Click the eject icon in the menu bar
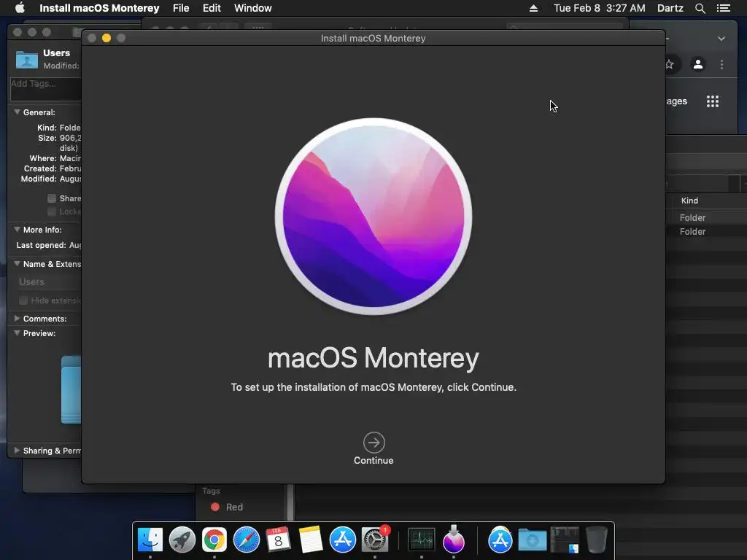 pos(533,8)
